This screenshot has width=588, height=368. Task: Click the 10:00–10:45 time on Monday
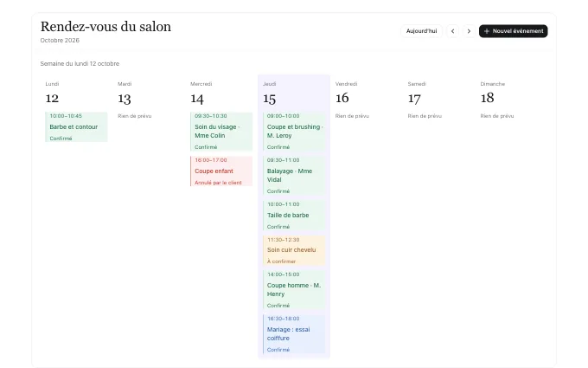tap(66, 116)
